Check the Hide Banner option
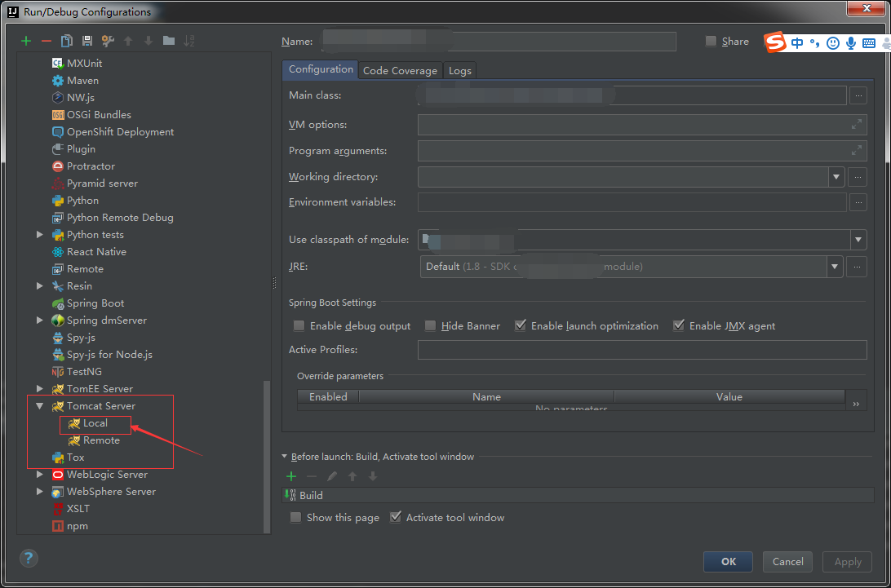Screen dimensions: 891x588 (x=430, y=325)
